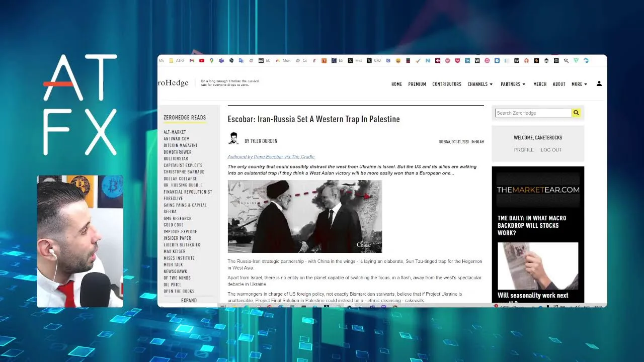This screenshot has width=644, height=362.
Task: Expand the Partners dropdown menu
Action: [513, 84]
